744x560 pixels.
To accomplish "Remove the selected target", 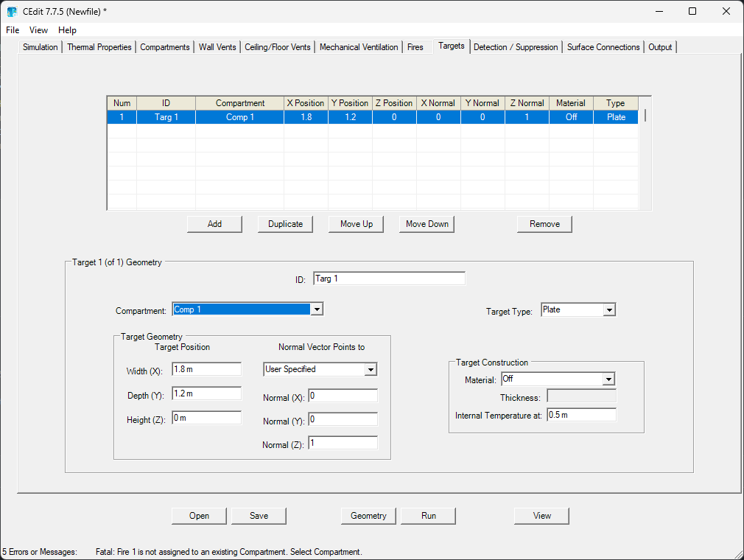I will pos(544,224).
